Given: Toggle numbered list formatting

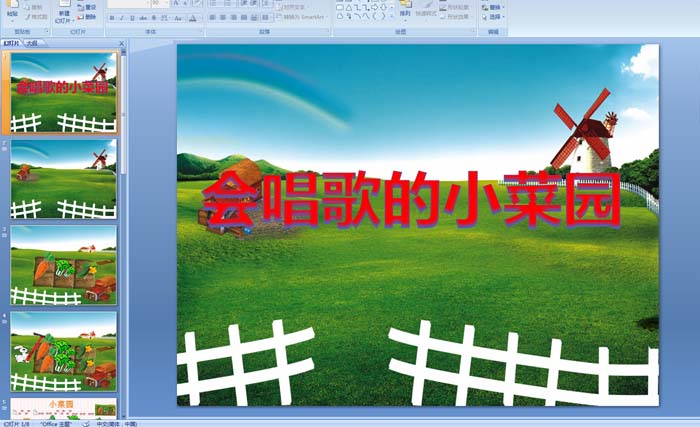Looking at the screenshot, I should 228,3.
